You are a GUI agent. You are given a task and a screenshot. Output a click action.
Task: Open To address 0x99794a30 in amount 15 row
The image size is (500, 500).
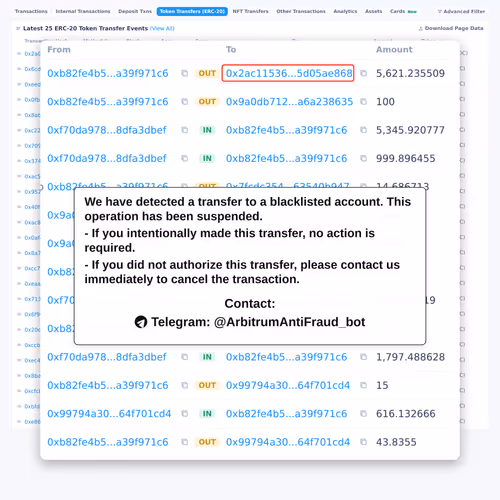click(288, 385)
